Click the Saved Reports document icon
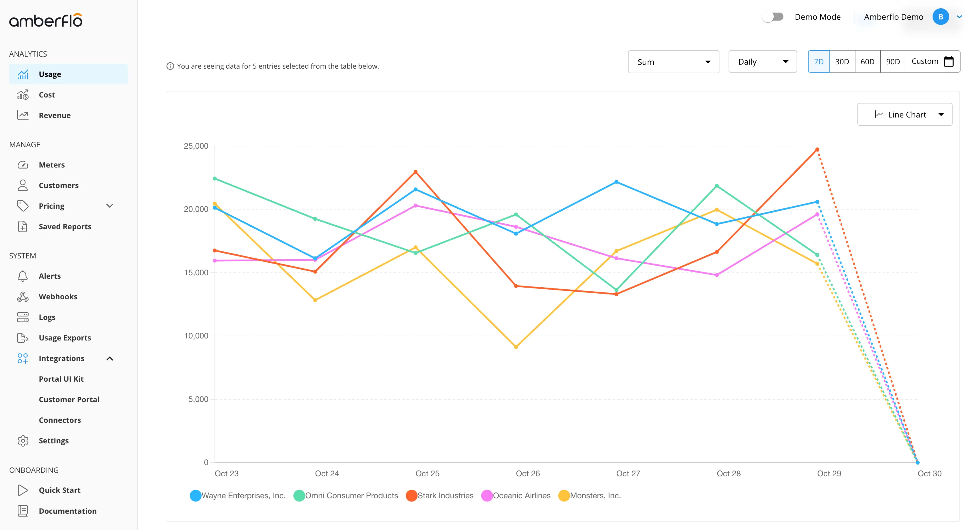Screen dimensions: 980x530 23,226
